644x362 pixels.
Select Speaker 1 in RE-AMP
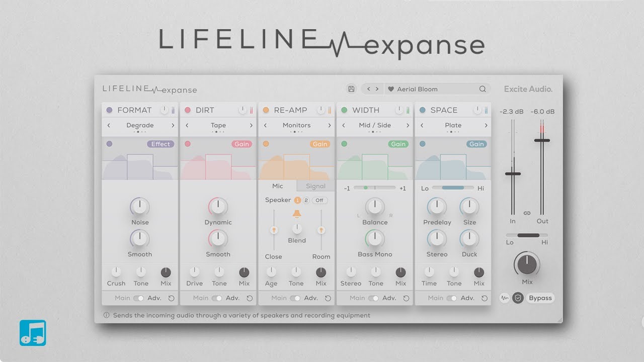point(297,200)
